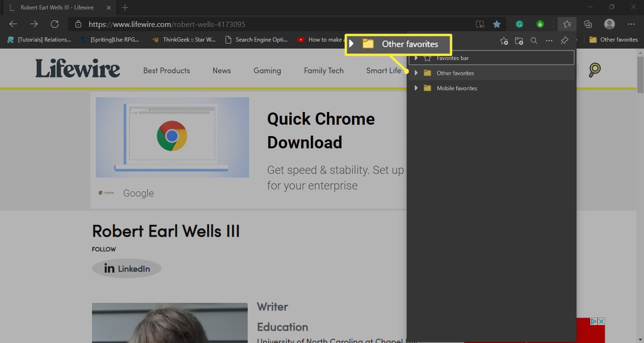This screenshot has width=644, height=343.
Task: Open Gaming menu item
Action: [x=268, y=70]
